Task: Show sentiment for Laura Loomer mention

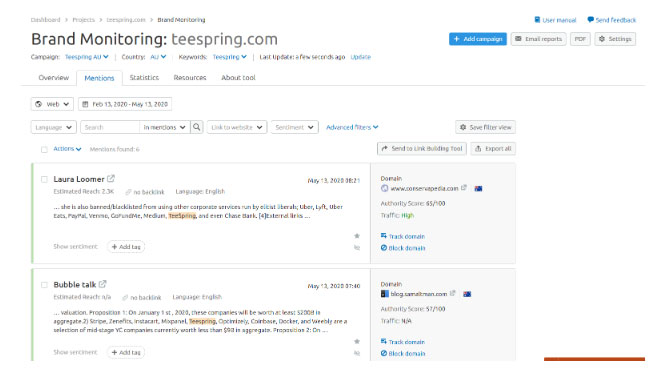Action: (75, 246)
